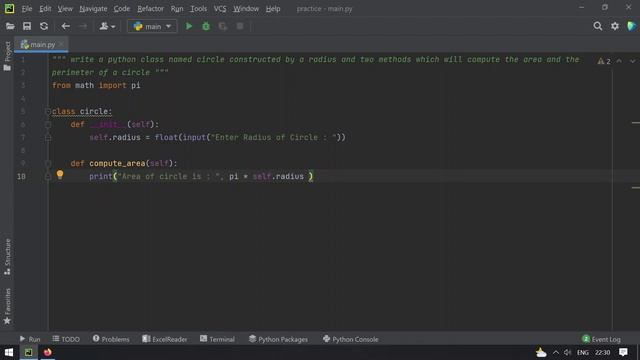Click the lower warning stripe on the scrollbar
This screenshot has width=640, height=360.
(x=636, y=188)
